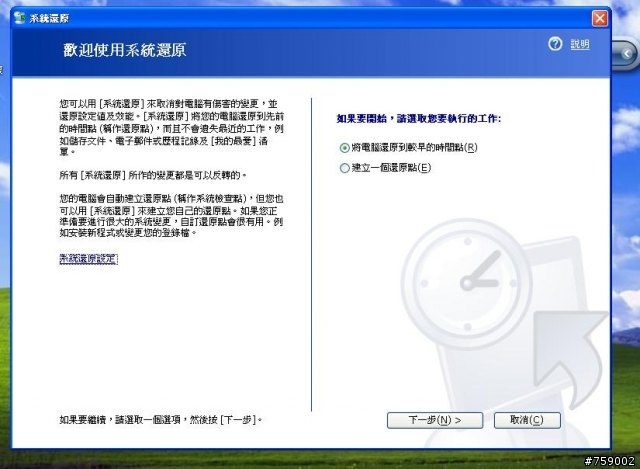This screenshot has width=640, height=469.
Task: Click the 系統還原 title bar text
Action: coord(49,18)
